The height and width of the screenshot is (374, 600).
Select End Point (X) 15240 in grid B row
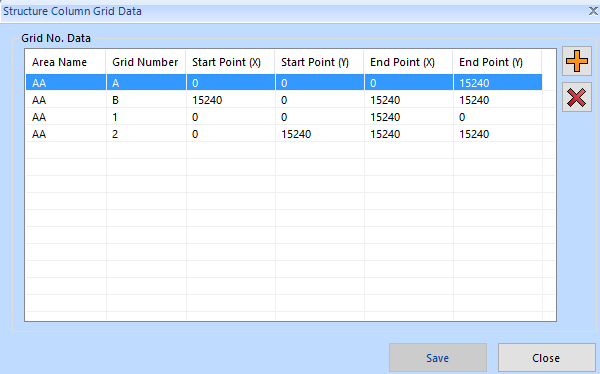click(x=408, y=100)
